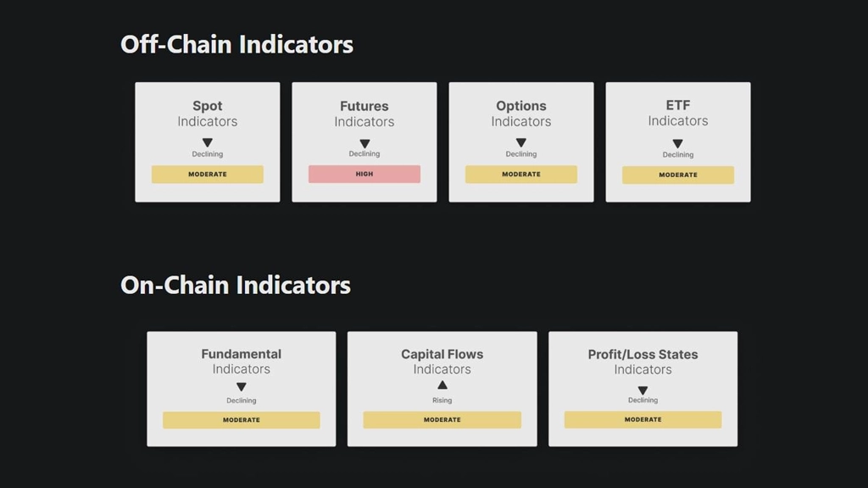Click the MODERATE badge under ETF Indicators
The height and width of the screenshot is (488, 868).
click(678, 175)
